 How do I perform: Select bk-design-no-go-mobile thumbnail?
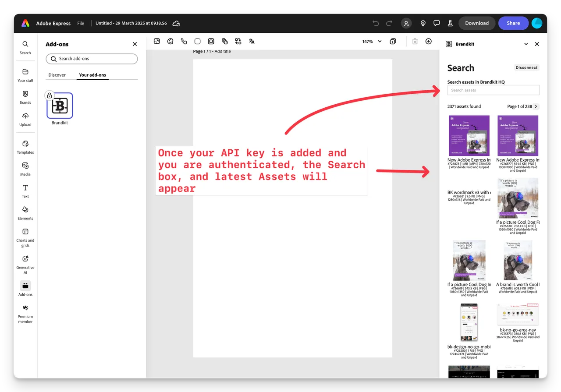point(469,322)
